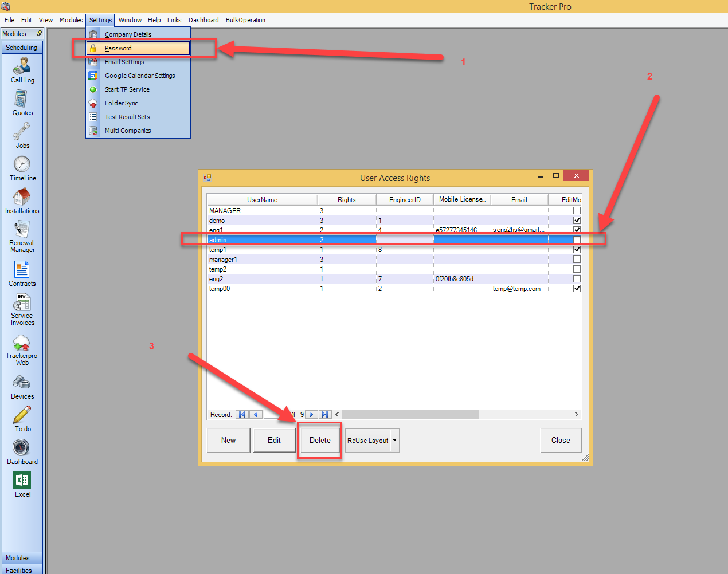Click the ReUse Layout button
The width and height of the screenshot is (728, 574).
tap(368, 441)
